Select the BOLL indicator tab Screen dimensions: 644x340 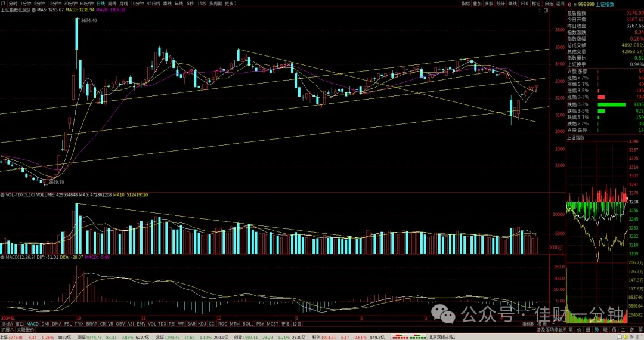tap(248, 324)
